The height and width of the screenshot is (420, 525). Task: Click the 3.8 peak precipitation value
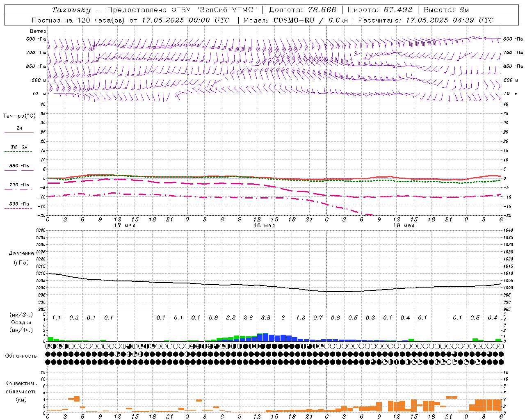266,318
